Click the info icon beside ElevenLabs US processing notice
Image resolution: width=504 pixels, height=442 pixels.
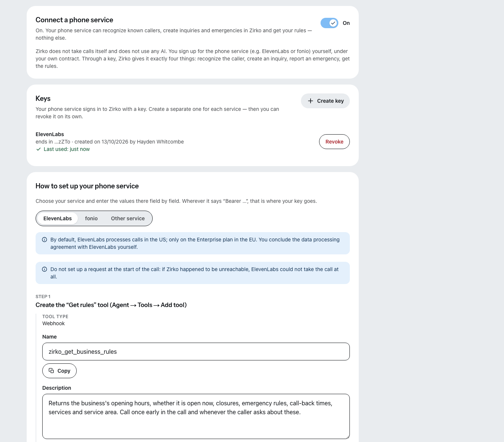[x=44, y=240]
